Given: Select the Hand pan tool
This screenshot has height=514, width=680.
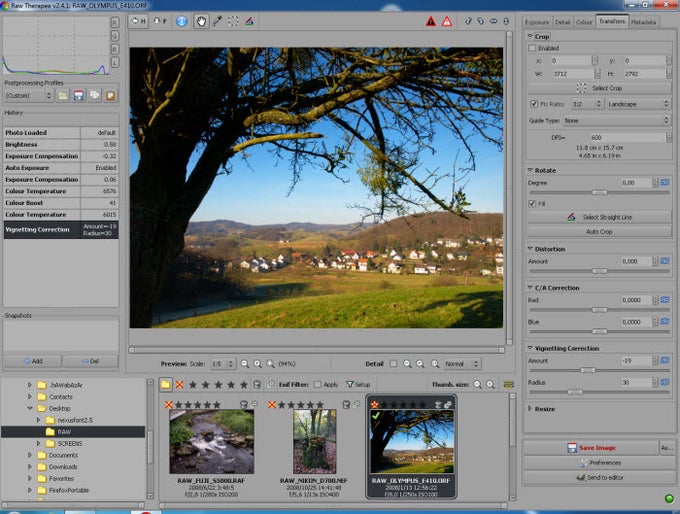Looking at the screenshot, I should point(201,20).
